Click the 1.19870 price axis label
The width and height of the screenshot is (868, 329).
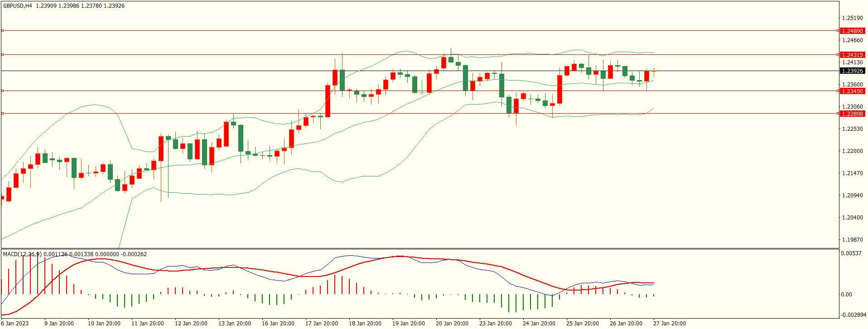[x=852, y=240]
